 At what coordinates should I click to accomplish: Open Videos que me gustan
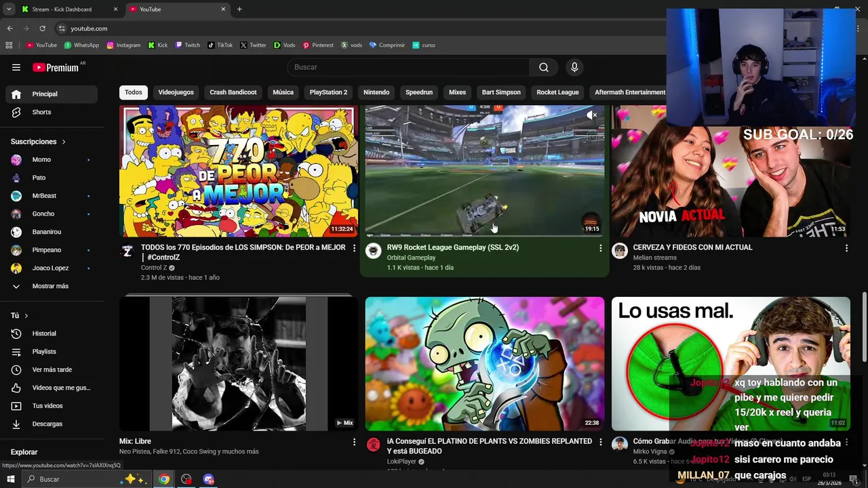click(x=52, y=388)
